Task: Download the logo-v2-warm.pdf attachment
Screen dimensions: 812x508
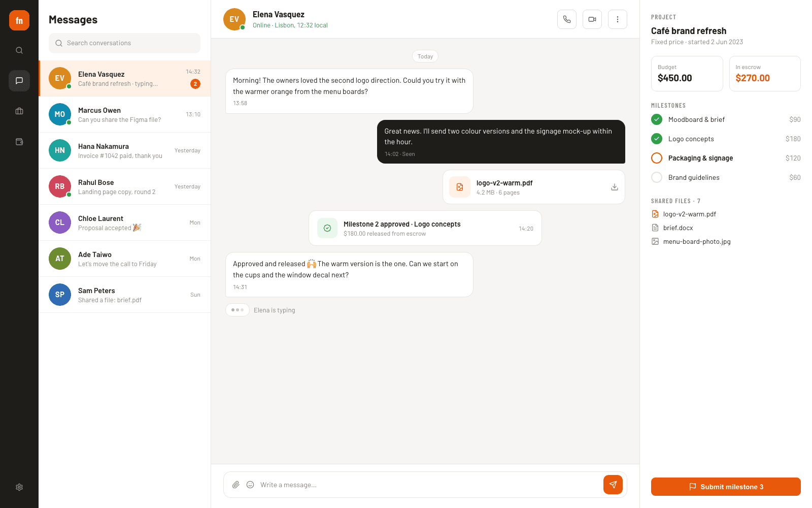Action: click(x=615, y=187)
